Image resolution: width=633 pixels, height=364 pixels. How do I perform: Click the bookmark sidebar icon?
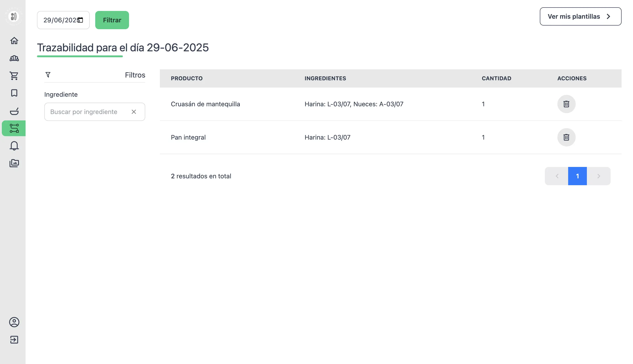point(14,93)
